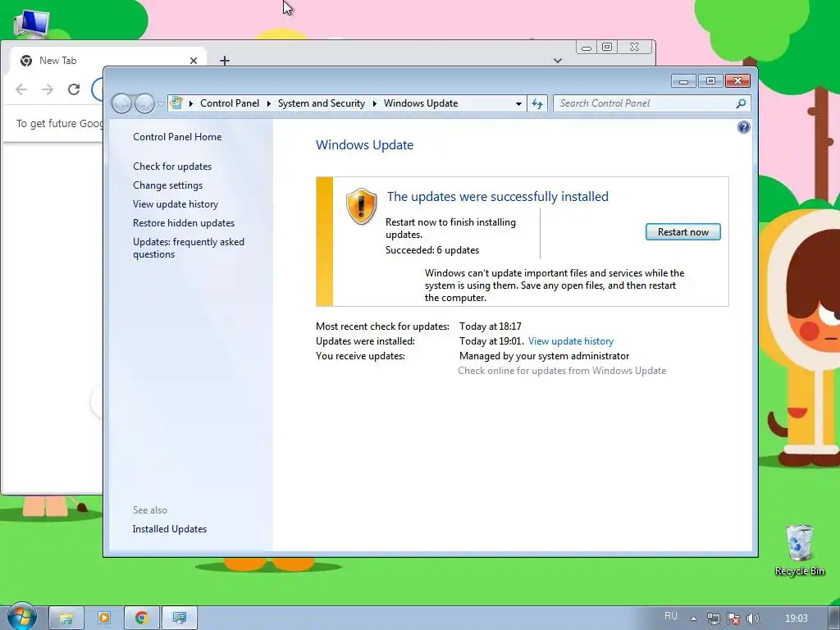Click Chrome's forward arrow
The image size is (840, 630).
(48, 89)
